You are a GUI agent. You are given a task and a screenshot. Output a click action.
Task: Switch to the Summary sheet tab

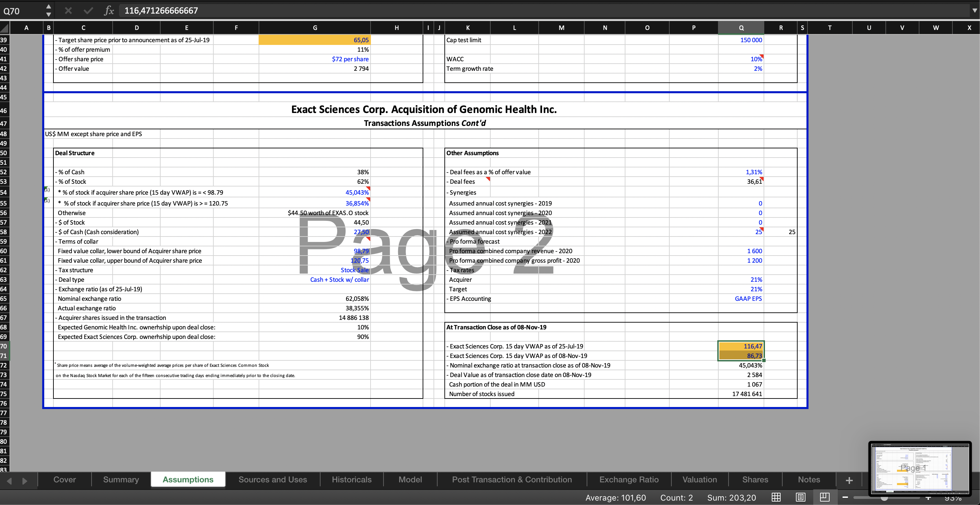(x=121, y=479)
